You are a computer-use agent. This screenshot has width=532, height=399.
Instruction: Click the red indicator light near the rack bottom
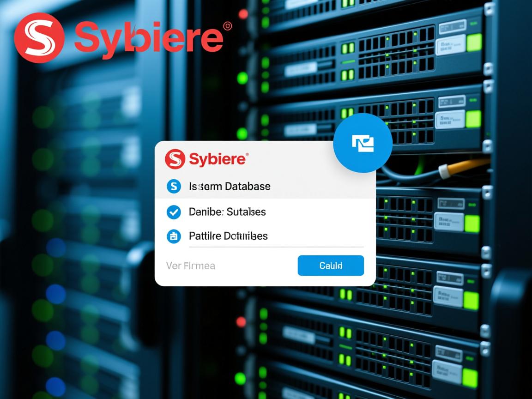(x=241, y=322)
